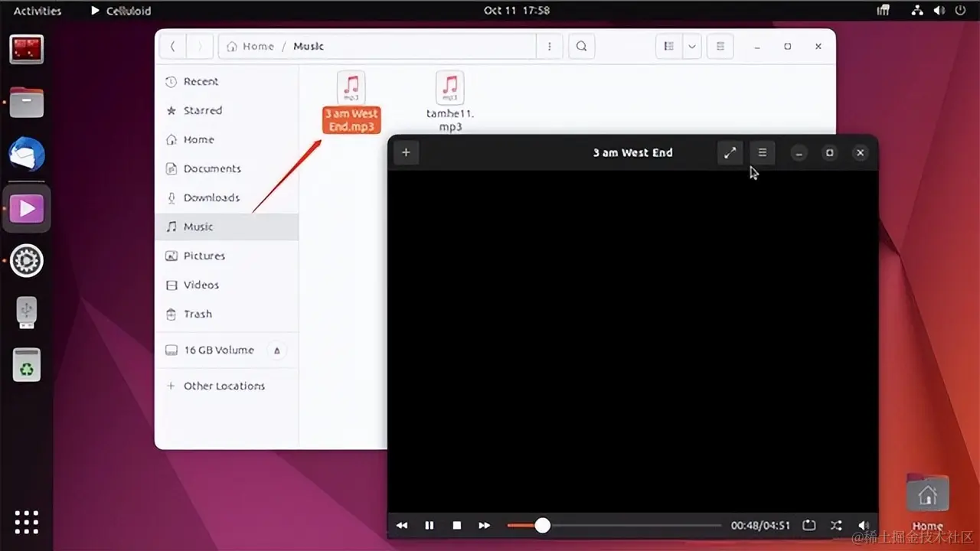This screenshot has width=980, height=551.
Task: Click Home in the Files path bar
Action: click(x=251, y=46)
